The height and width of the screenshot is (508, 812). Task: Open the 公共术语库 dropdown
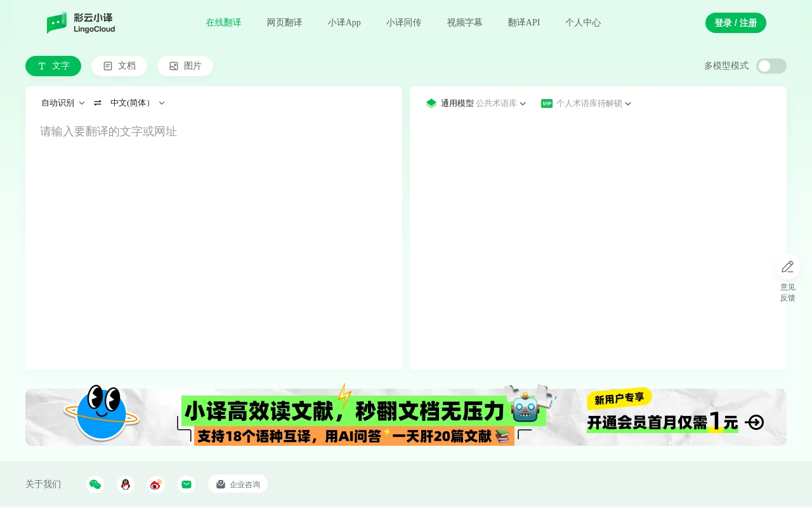[x=501, y=104]
